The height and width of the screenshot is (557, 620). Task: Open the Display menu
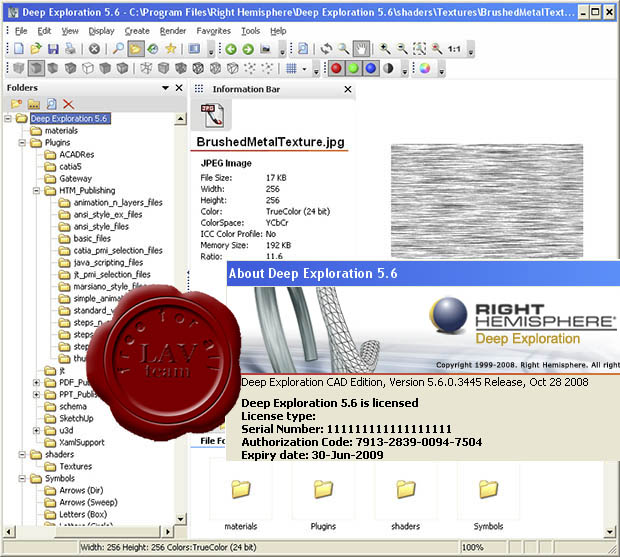pyautogui.click(x=101, y=31)
